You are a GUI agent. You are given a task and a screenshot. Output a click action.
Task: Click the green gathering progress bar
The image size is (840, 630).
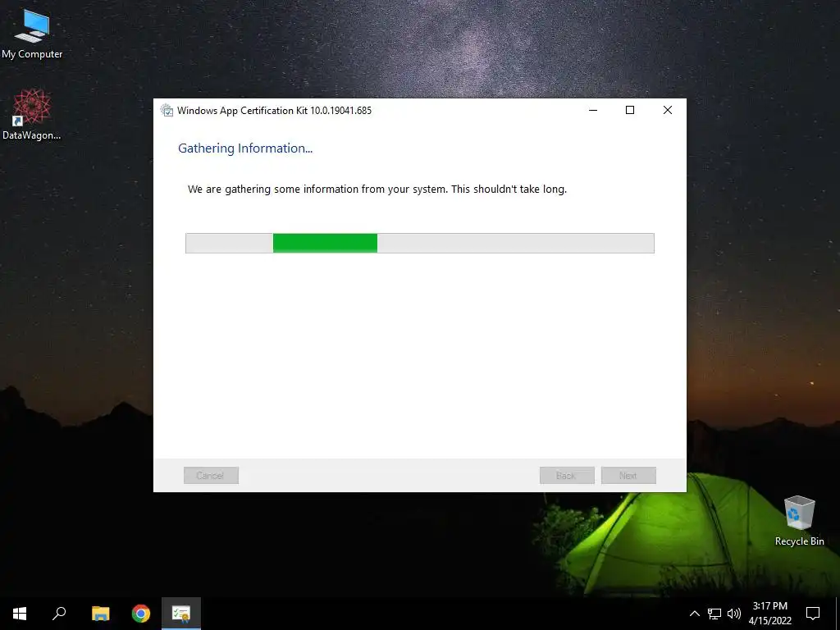click(420, 243)
